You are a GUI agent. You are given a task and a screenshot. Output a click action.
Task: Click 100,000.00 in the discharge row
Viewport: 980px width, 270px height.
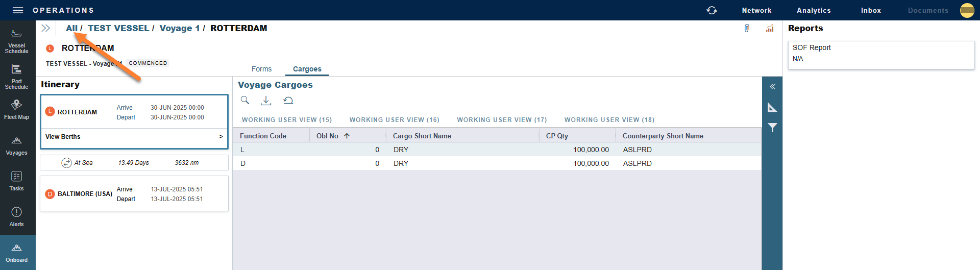591,163
